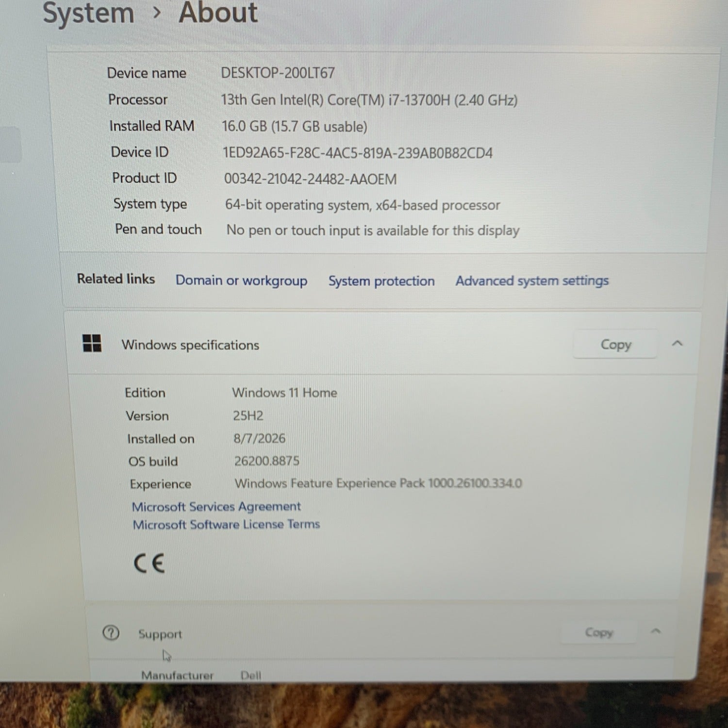Copy the Windows specifications
This screenshot has height=728, width=728.
tap(615, 344)
